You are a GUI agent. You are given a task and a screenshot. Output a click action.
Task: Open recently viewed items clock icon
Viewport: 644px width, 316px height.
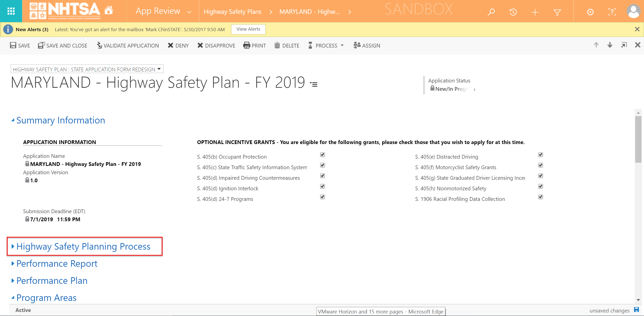coord(513,12)
